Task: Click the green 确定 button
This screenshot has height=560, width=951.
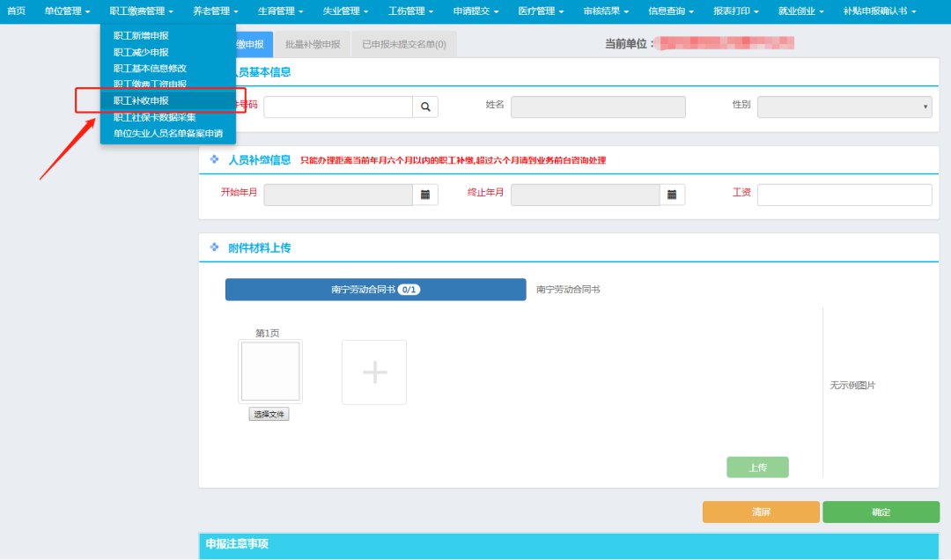Action: (x=881, y=512)
